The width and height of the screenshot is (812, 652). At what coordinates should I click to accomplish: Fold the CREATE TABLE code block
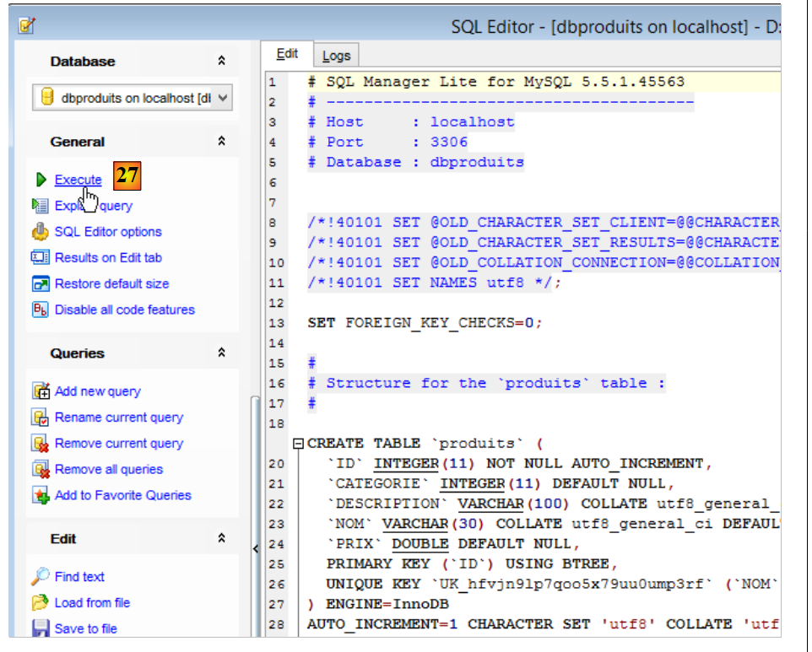point(297,444)
